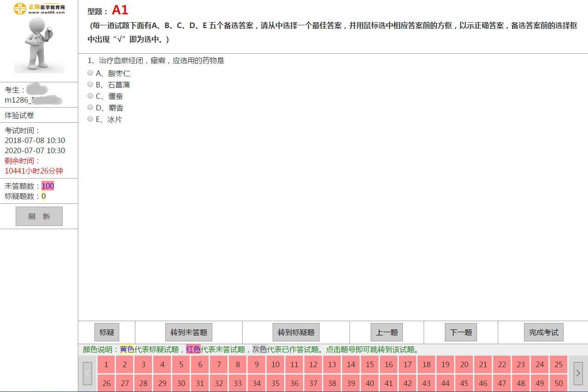
Task: Finish the exam with 完成考试
Action: (x=543, y=332)
